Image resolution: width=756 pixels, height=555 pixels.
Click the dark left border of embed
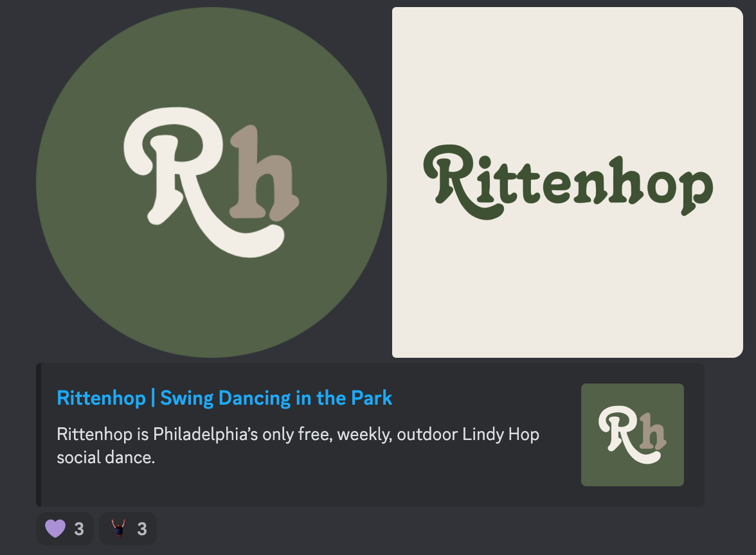pyautogui.click(x=39, y=435)
